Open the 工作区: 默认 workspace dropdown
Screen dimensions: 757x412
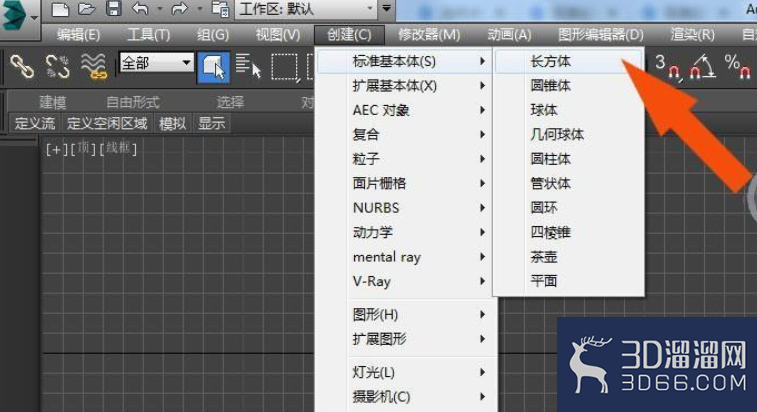[306, 9]
